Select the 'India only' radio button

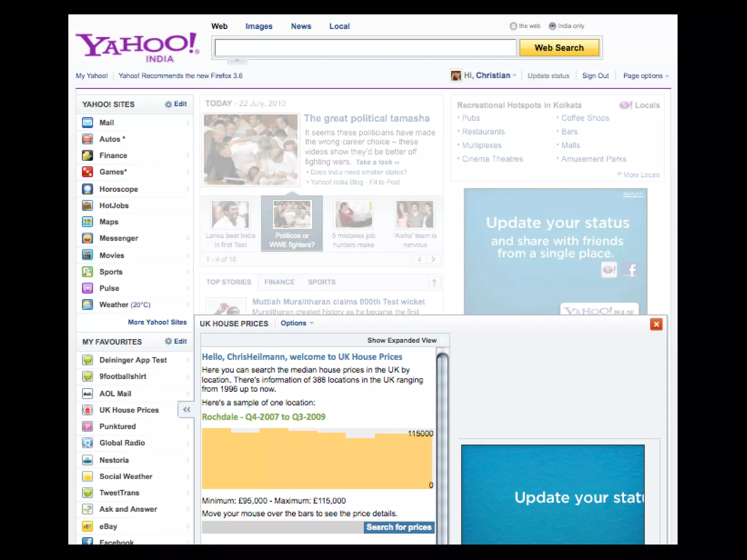click(x=552, y=26)
